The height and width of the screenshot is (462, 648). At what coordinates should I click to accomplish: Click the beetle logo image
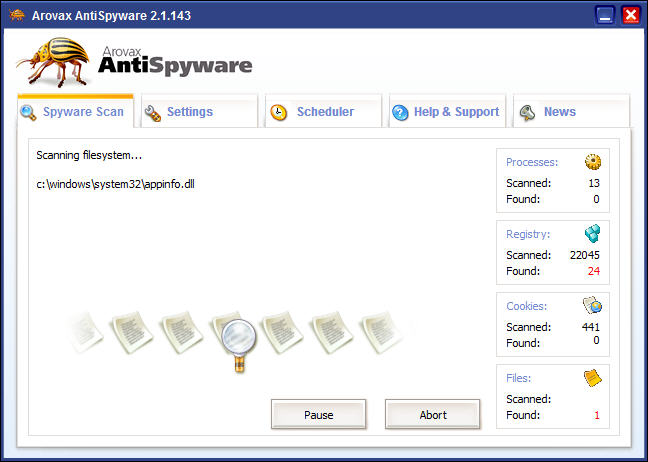(54, 61)
